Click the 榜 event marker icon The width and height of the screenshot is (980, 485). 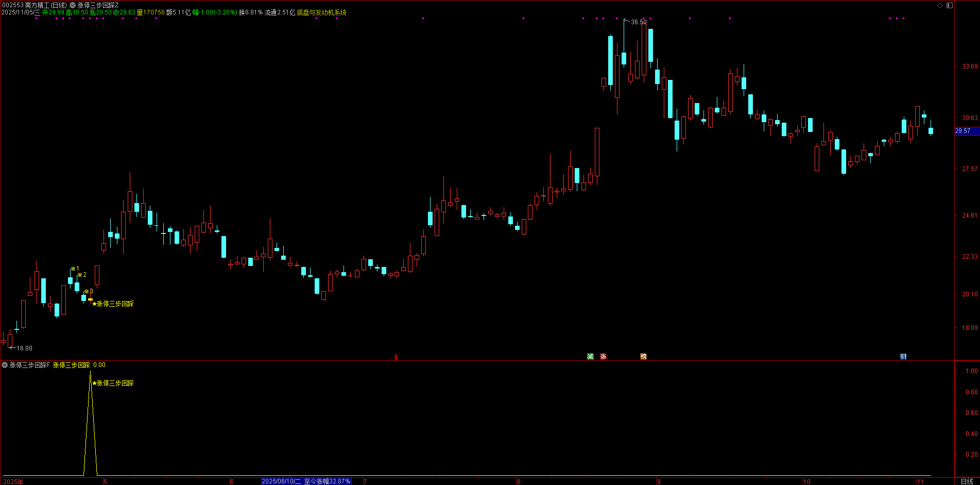[x=643, y=357]
